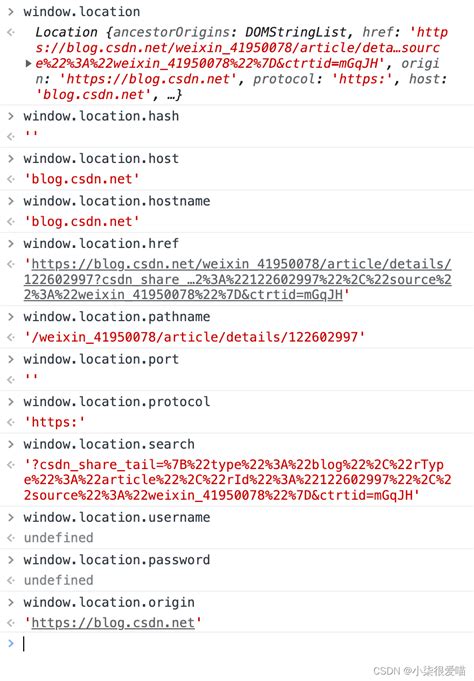Click the window.location.protocol command line
Screen dimensions: 474x681
[x=117, y=402]
